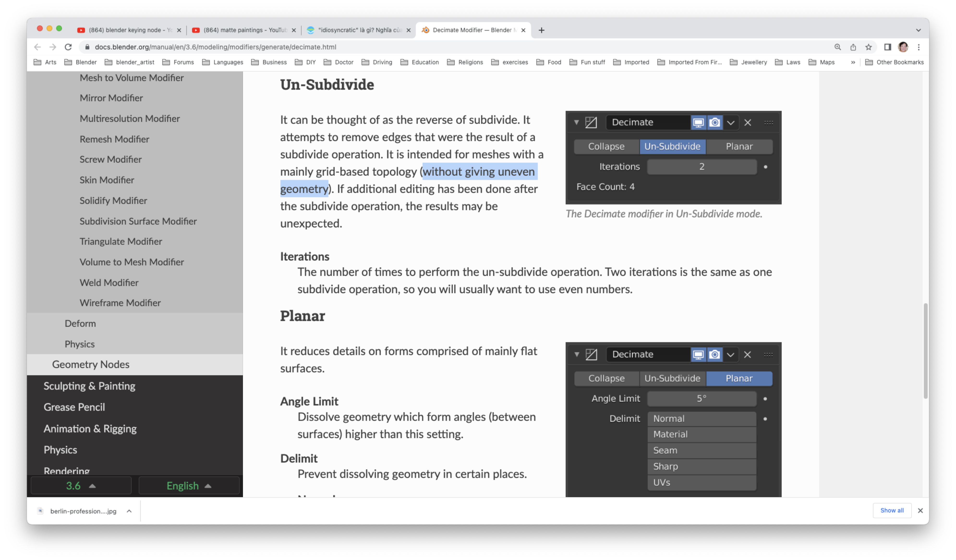Click the padlock site info icon
Screen dimensions: 956x560
coord(87,47)
